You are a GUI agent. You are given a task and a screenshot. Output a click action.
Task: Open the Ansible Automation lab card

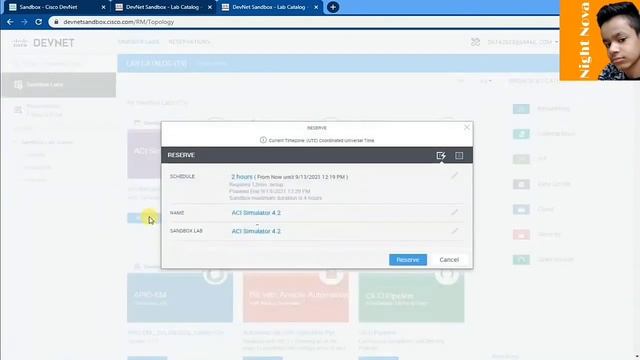[296, 298]
